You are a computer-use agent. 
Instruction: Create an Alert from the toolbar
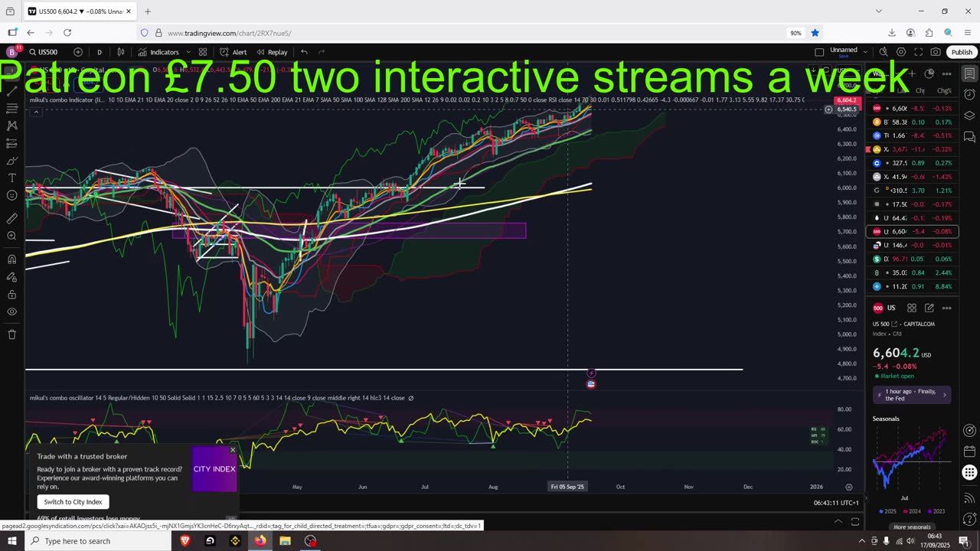233,52
